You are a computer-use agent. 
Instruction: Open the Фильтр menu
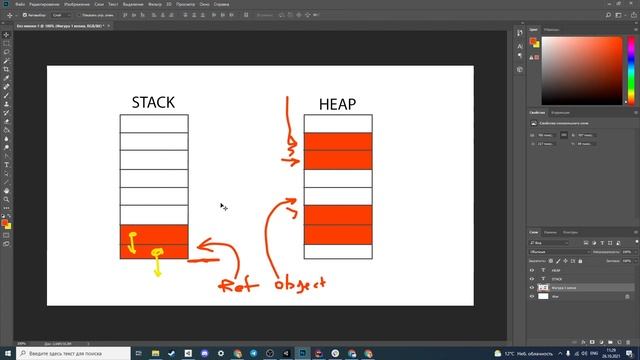155,4
